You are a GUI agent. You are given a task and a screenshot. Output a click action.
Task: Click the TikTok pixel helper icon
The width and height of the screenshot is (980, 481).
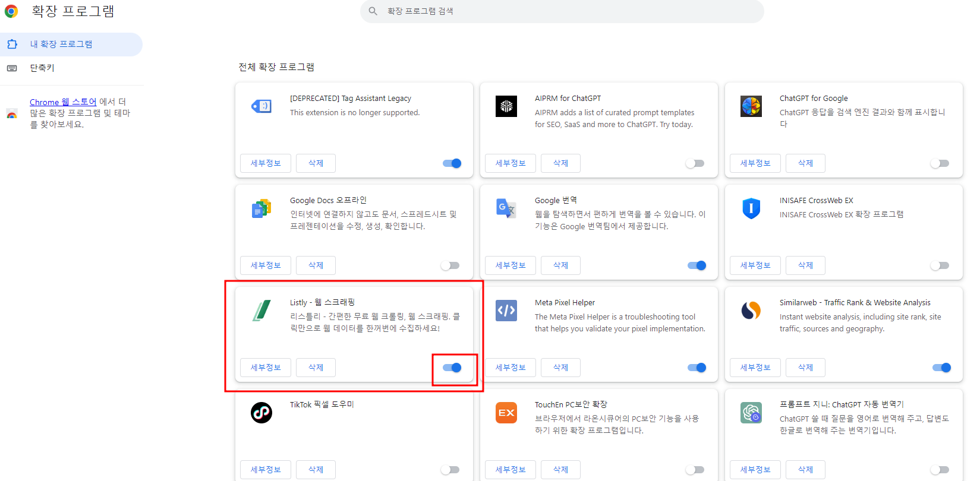(261, 413)
